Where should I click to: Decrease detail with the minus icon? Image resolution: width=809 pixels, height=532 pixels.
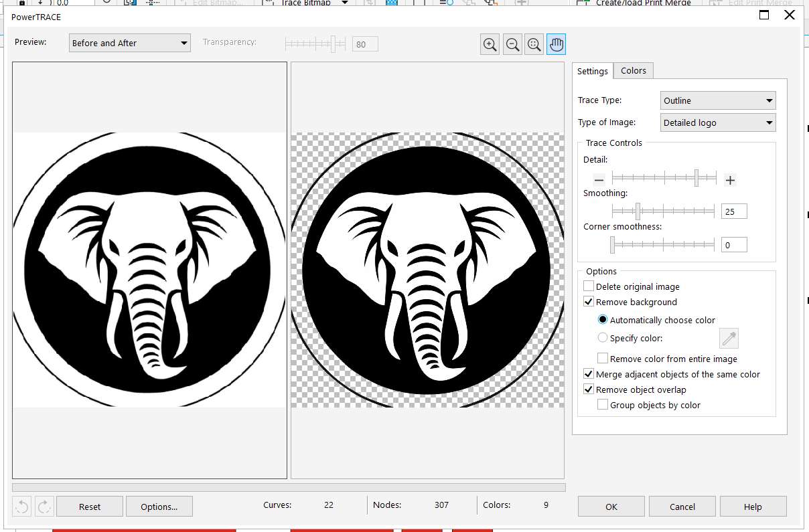599,180
